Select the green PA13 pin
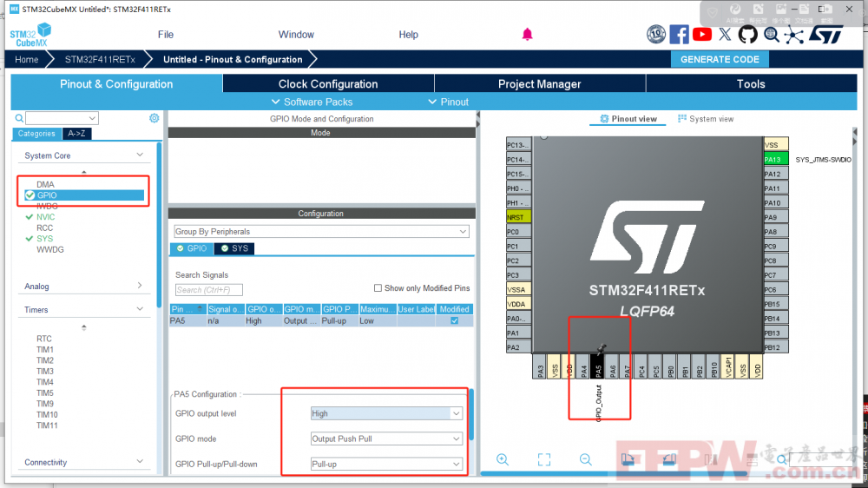The height and width of the screenshot is (488, 868). click(775, 160)
